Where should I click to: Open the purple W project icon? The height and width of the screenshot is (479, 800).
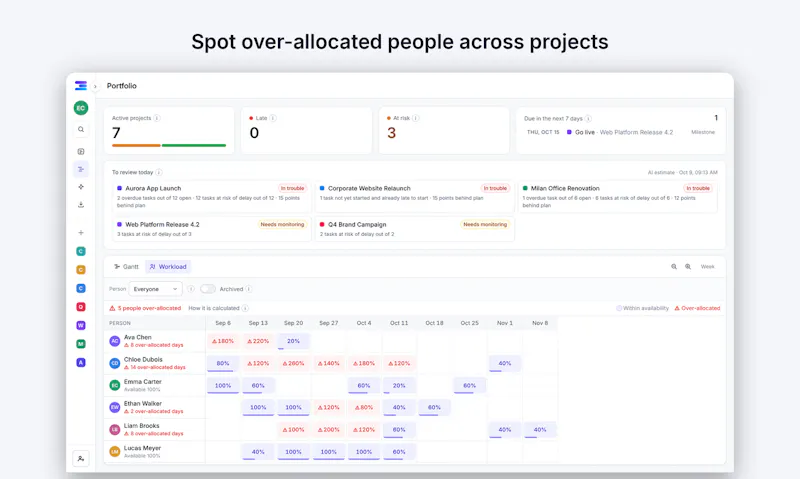coord(81,325)
